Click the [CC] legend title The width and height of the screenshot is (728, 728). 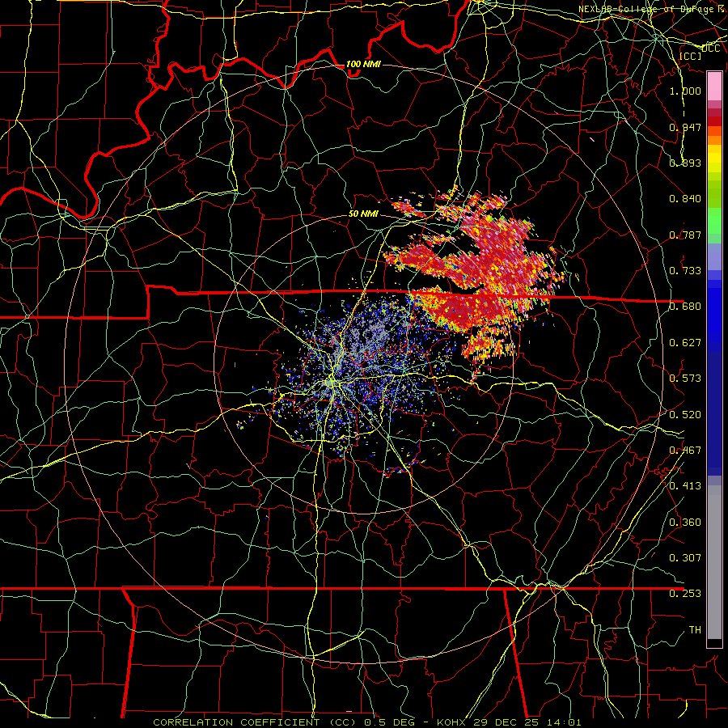[690, 56]
